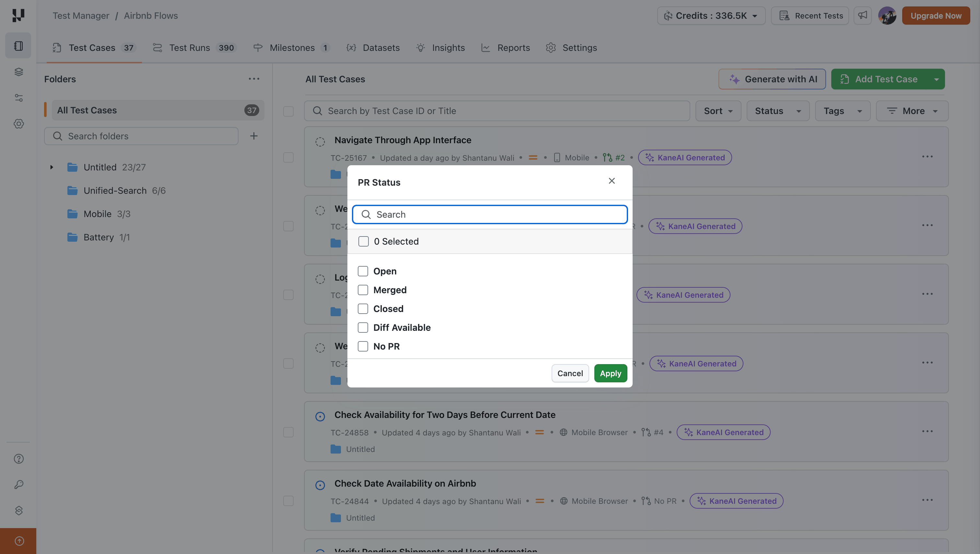Image resolution: width=980 pixels, height=554 pixels.
Task: Open the Credits dropdown
Action: click(x=711, y=16)
